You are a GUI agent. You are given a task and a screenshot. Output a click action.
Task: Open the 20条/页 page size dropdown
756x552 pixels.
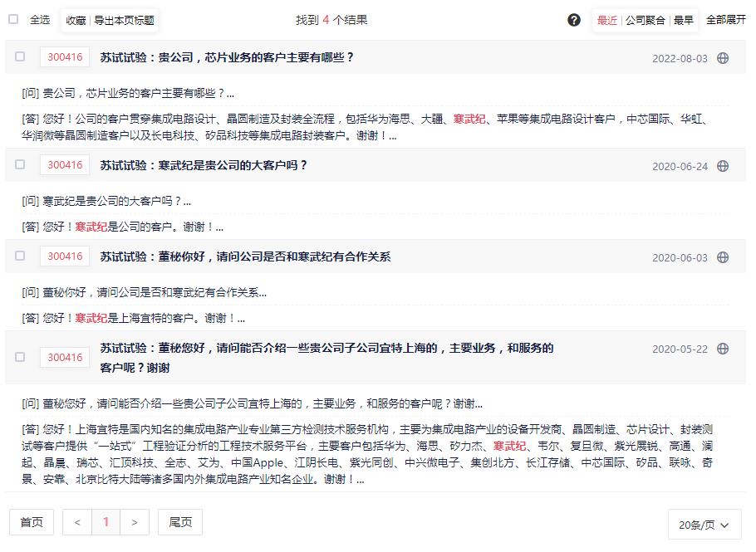pyautogui.click(x=704, y=525)
